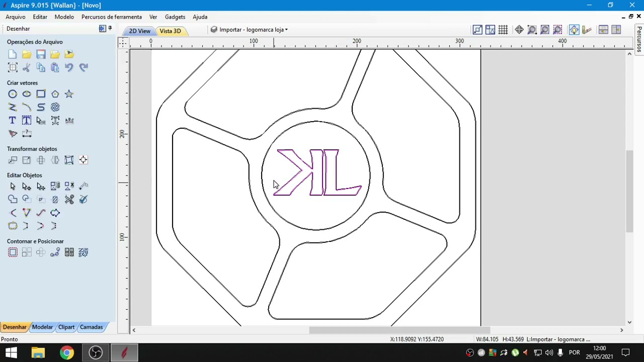Open the Trace Bitmap bird icon
Image resolution: width=644 pixels, height=362 pixels.
coord(13,133)
